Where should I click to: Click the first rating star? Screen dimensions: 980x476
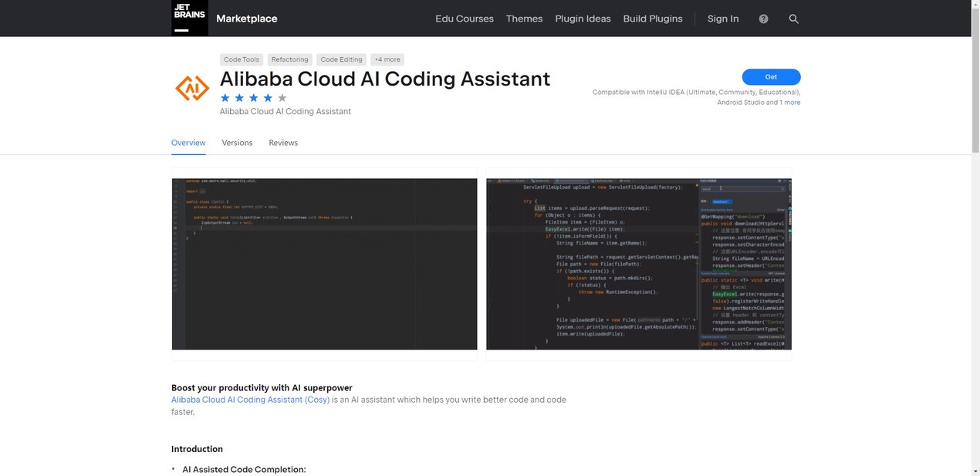click(x=225, y=98)
